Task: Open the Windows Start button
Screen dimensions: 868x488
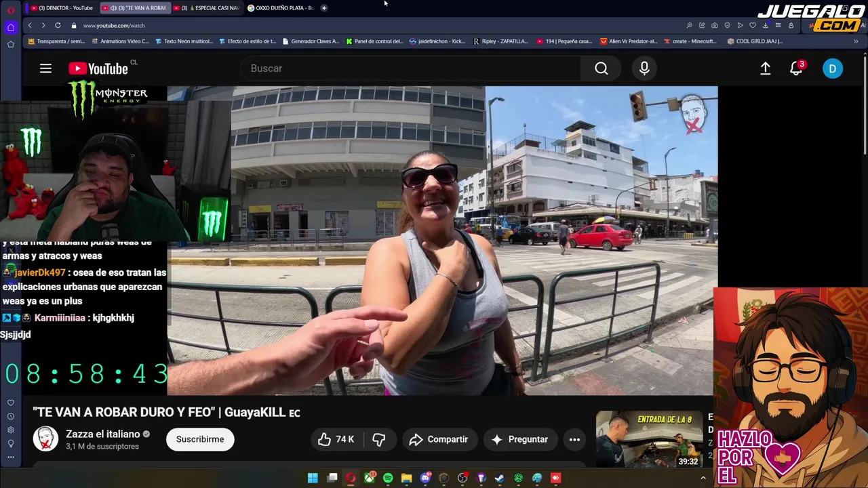Action: pos(313,478)
